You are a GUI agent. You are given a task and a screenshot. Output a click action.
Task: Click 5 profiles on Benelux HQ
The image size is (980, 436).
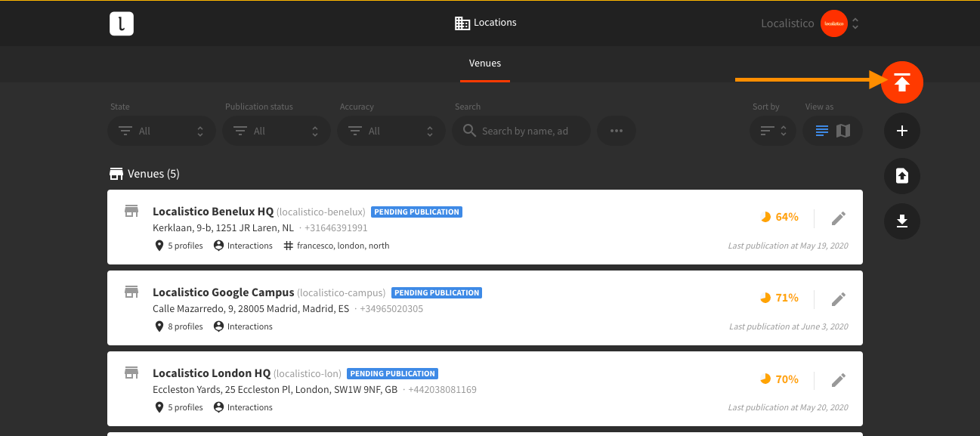179,246
